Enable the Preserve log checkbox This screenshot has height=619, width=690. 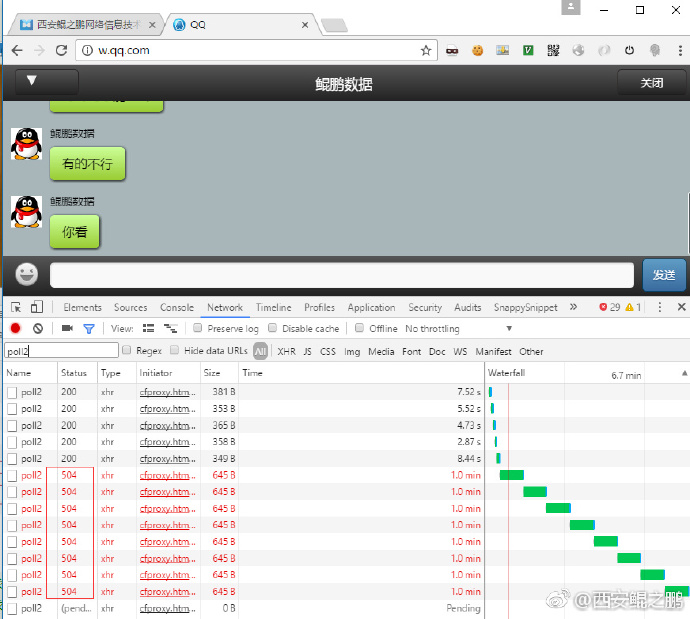click(x=198, y=328)
